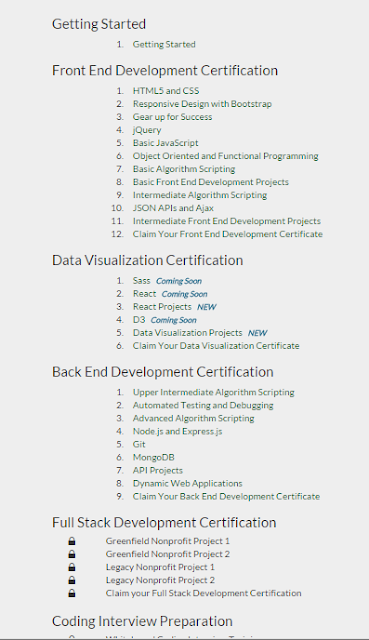This screenshot has width=369, height=640.
Task: Click the Git section link
Action: pos(139,444)
